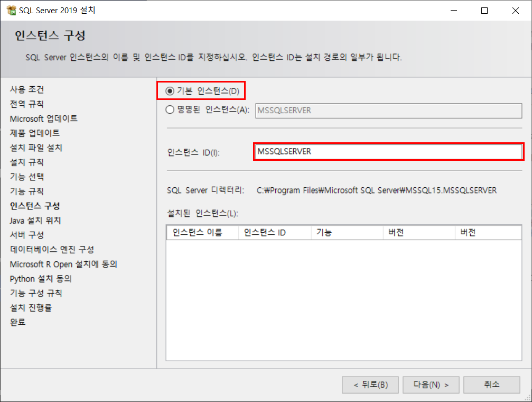Click the 취소 button
This screenshot has width=532, height=402.
pyautogui.click(x=492, y=385)
